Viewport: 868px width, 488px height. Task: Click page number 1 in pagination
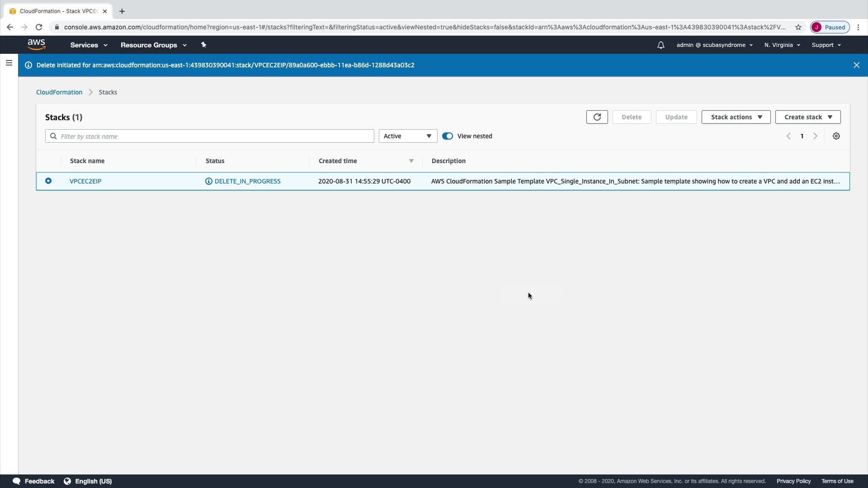pos(802,136)
